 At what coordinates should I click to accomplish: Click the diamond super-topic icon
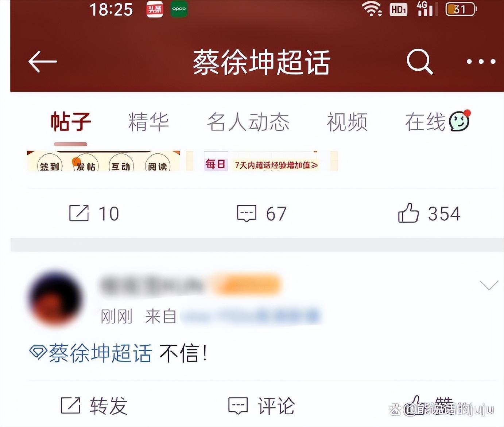38,352
